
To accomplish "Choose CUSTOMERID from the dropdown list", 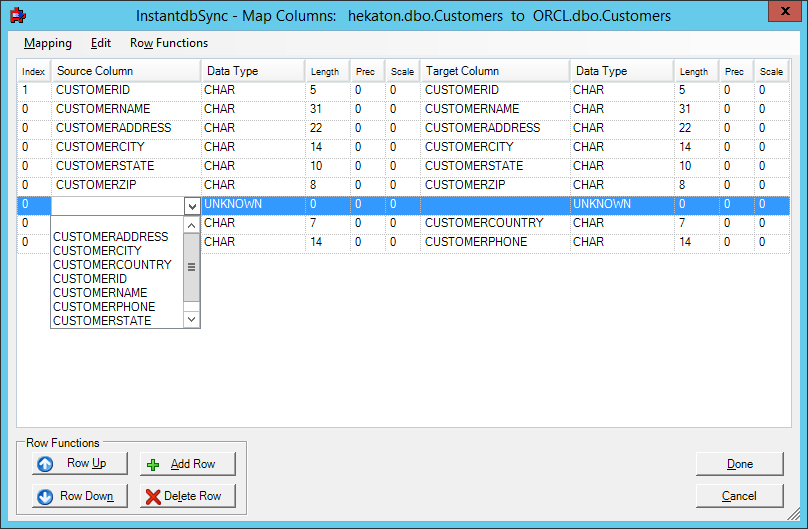I will pos(90,279).
